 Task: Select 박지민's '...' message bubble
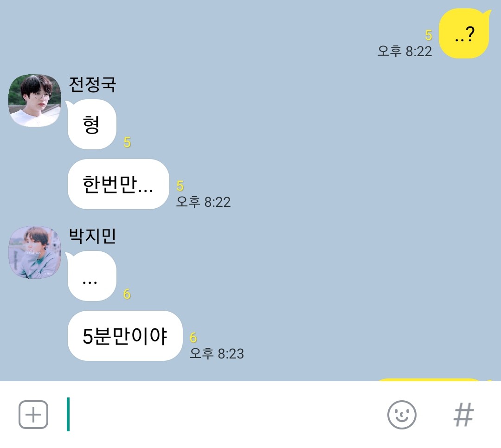(x=92, y=276)
